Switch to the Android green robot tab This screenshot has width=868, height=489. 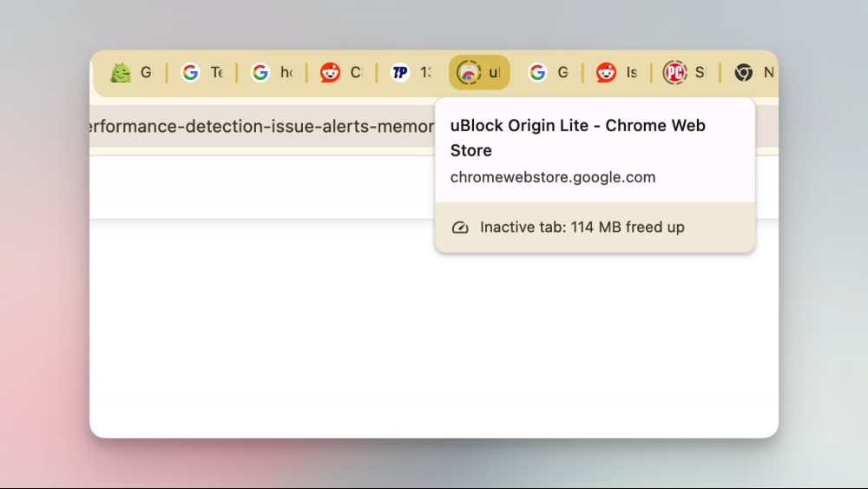(131, 73)
